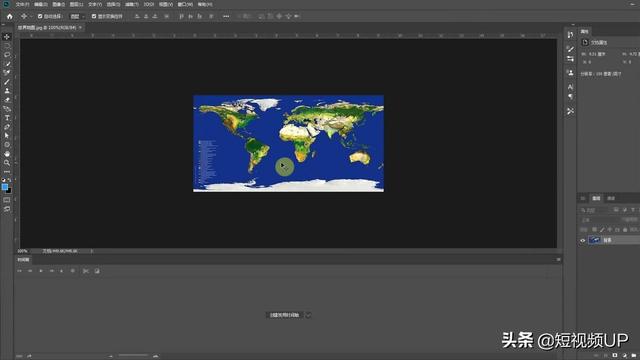Open the Create Video Timeline dropdown arrow
Viewport: 640px width, 360px height.
tap(308, 315)
